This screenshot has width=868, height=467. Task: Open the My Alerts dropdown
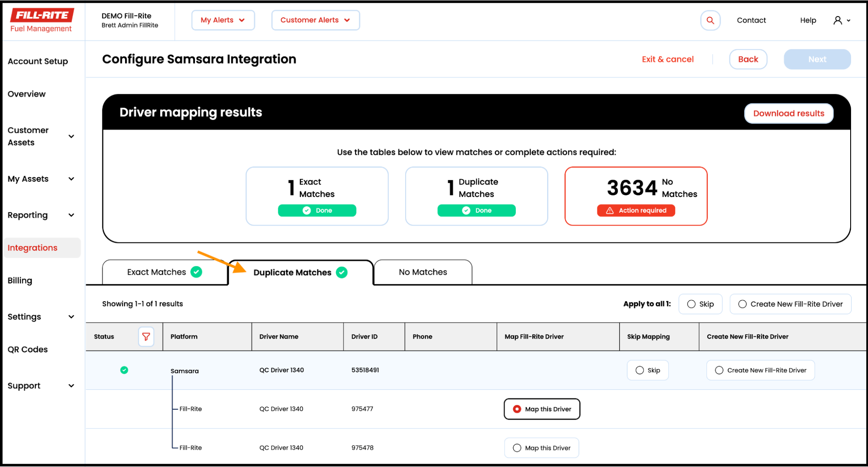[223, 20]
